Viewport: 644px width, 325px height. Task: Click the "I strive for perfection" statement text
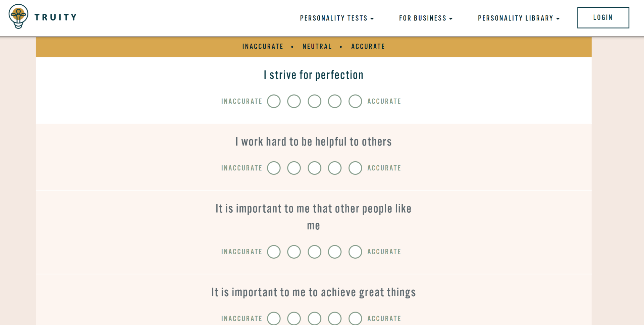(313, 75)
